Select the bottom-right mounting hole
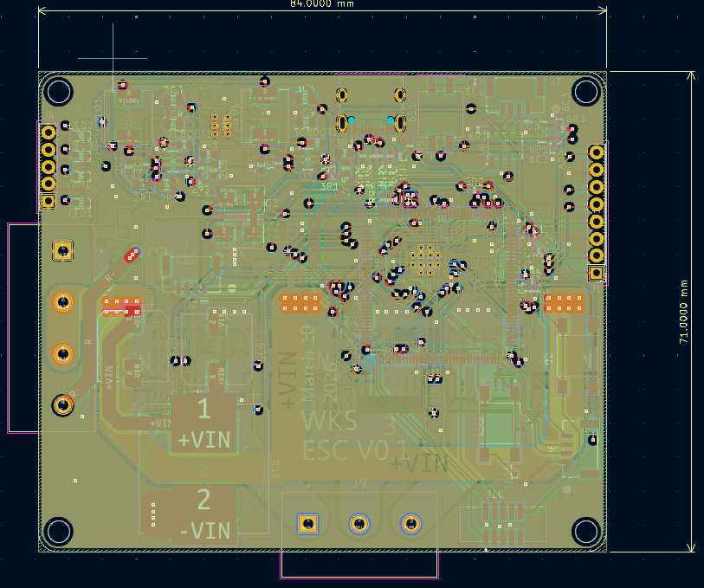Screen dimensions: 704x588 (x=586, y=531)
